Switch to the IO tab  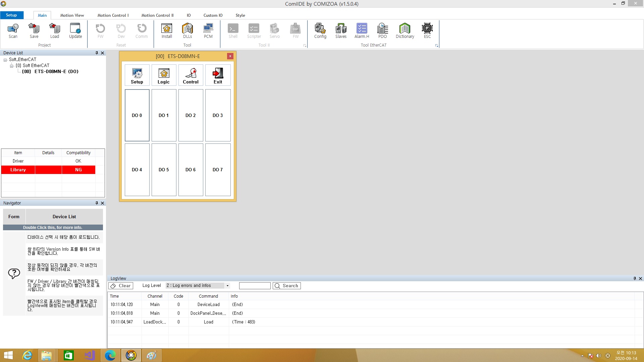pos(189,15)
